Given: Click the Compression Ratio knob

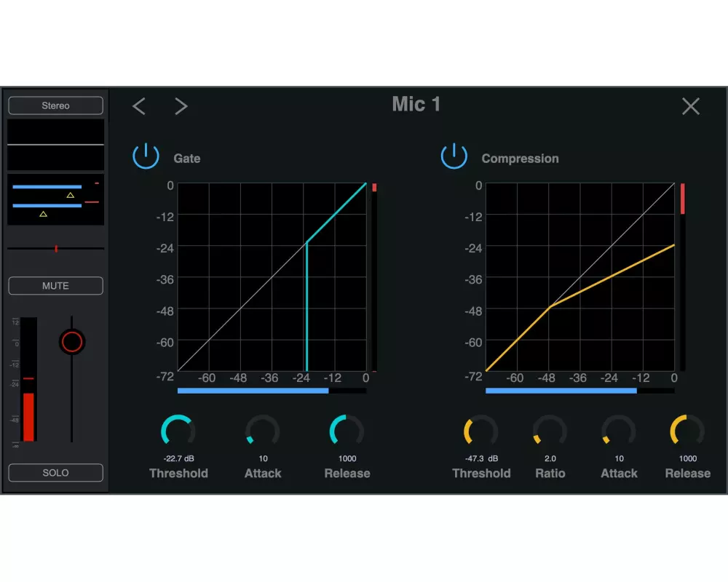Looking at the screenshot, I should coord(550,431).
